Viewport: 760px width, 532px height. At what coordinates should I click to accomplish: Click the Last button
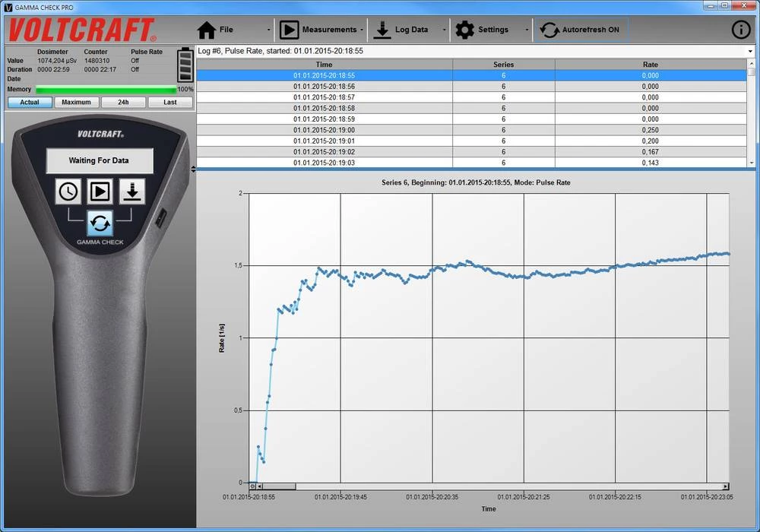click(170, 102)
